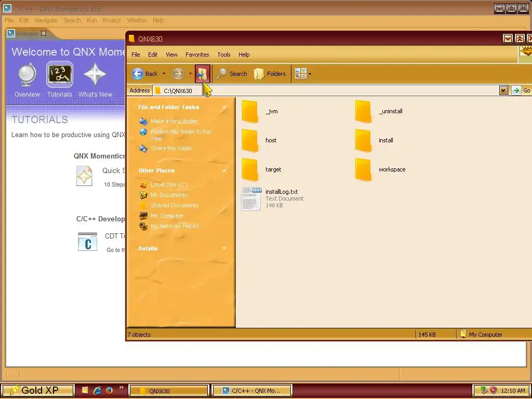
Task: Open the Views icon menu
Action: pyautogui.click(x=303, y=74)
